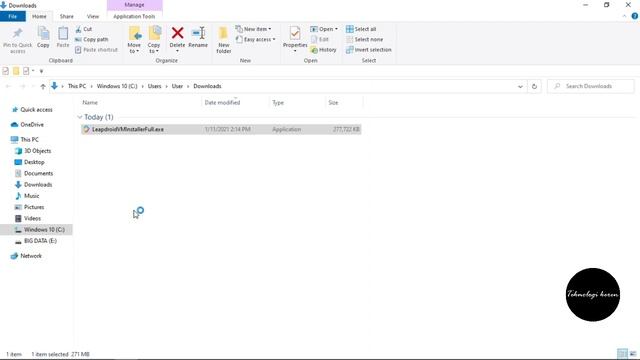Open the Open button dropdown arrow

point(336,29)
